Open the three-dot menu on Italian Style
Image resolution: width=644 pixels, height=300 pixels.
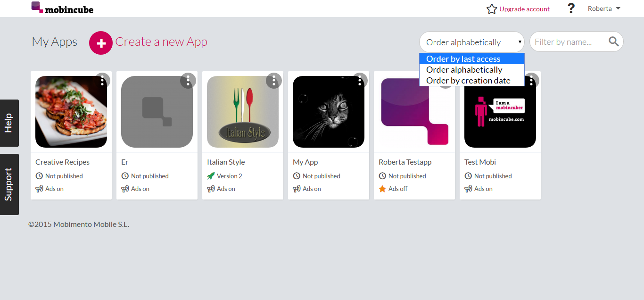tap(274, 81)
